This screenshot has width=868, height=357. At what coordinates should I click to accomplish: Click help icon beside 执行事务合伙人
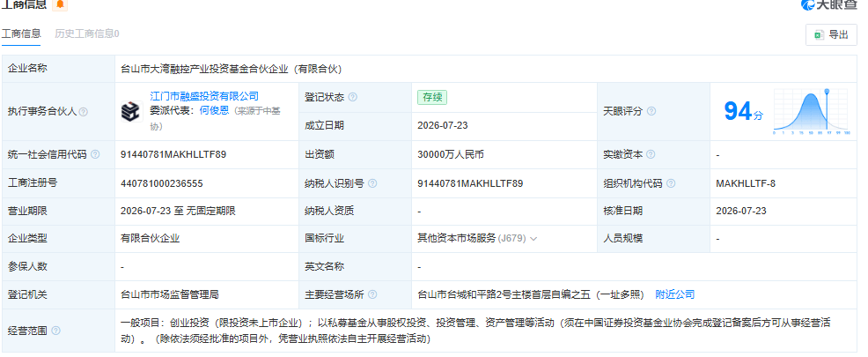pos(84,112)
